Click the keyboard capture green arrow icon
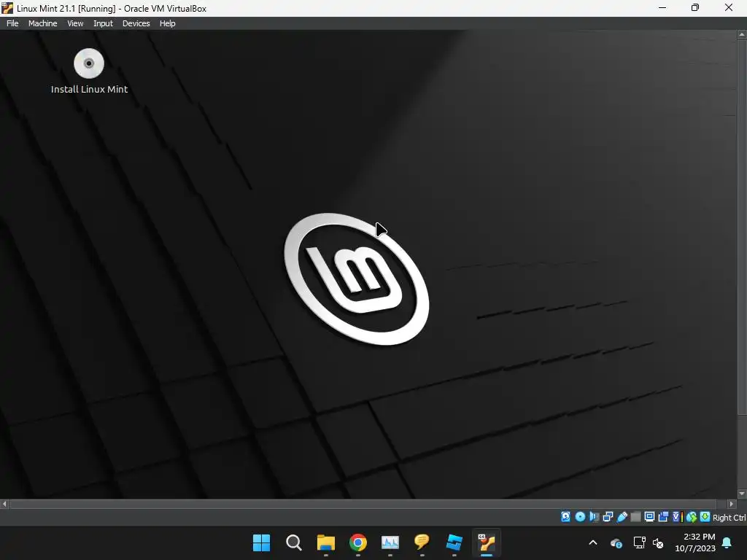 [705, 517]
